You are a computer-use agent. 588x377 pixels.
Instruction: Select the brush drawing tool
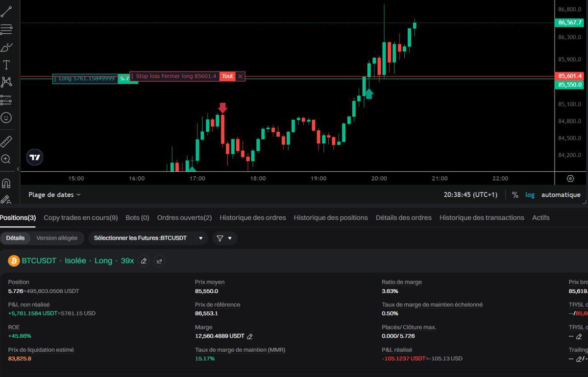click(6, 47)
